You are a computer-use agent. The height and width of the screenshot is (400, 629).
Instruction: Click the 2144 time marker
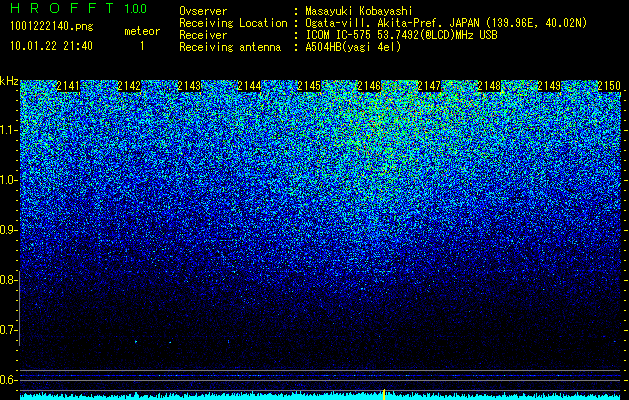click(x=249, y=86)
